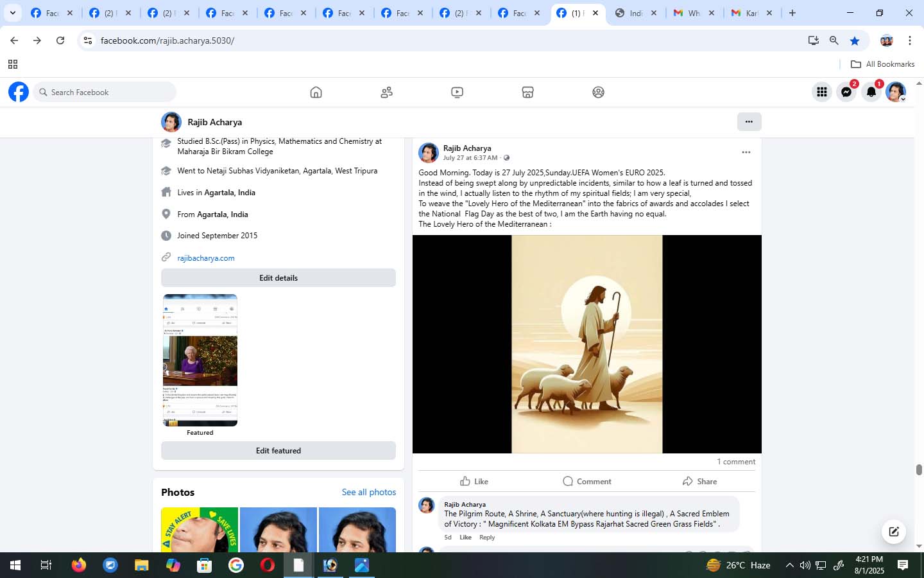
Task: Open the Groups icon in Facebook navigation
Action: (598, 92)
